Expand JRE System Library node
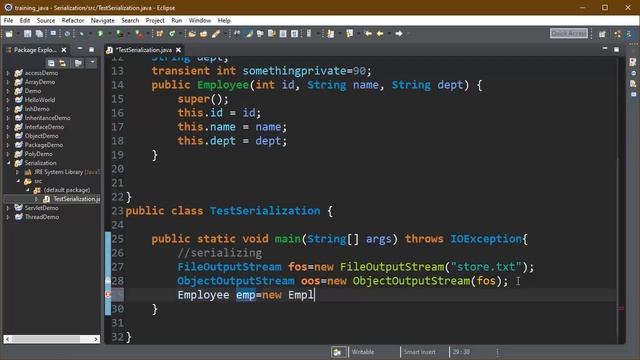 tap(17, 172)
